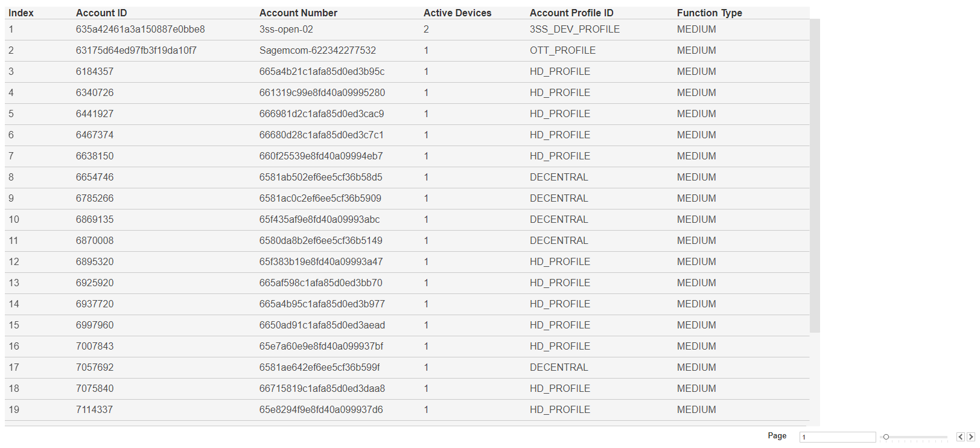Go to the previous page arrow

pos(960,437)
